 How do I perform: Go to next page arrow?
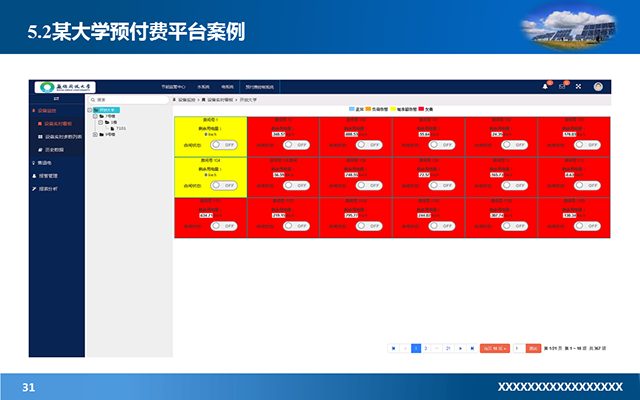tap(460, 348)
